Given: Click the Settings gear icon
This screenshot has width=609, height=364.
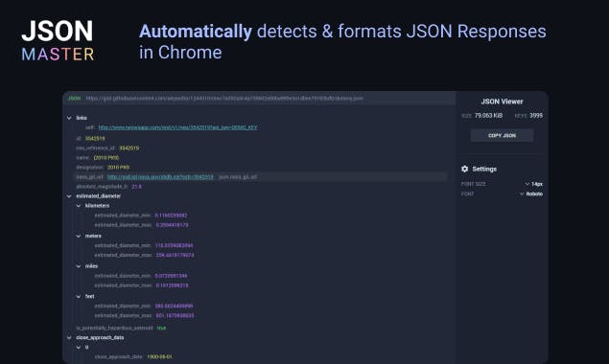Looking at the screenshot, I should (465, 169).
